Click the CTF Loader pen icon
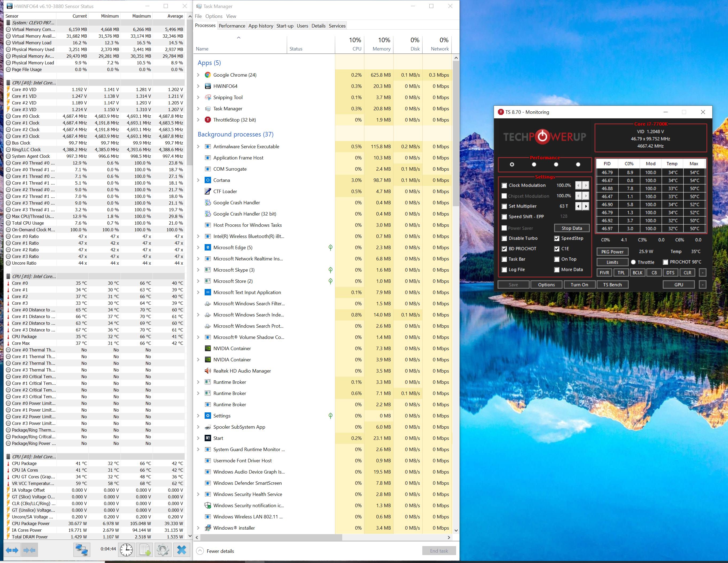This screenshot has height=563, width=728. click(x=208, y=191)
